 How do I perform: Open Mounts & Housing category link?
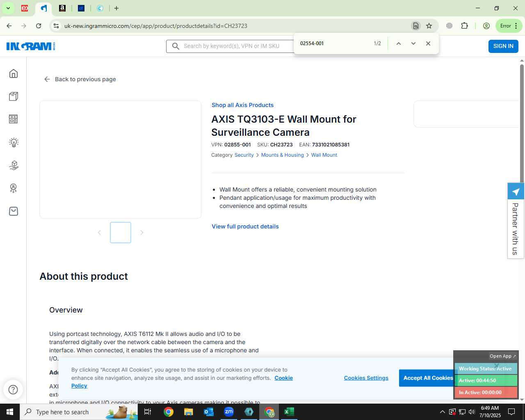[283, 155]
